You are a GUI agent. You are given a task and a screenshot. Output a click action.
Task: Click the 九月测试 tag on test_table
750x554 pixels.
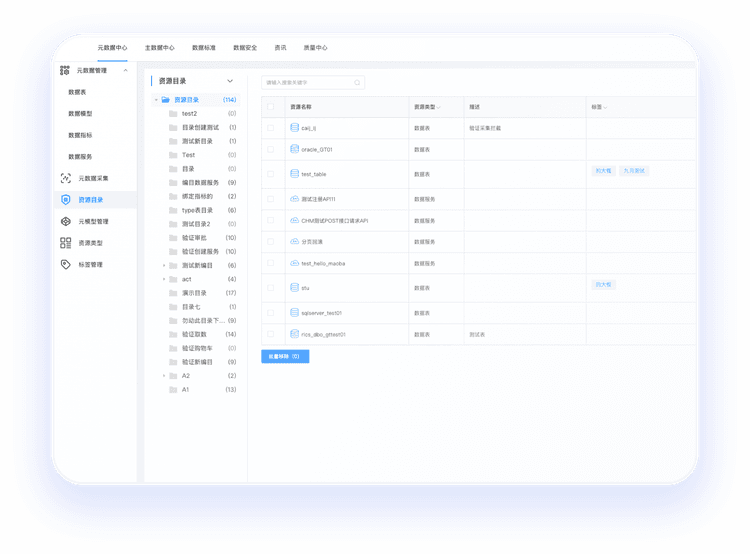[635, 171]
